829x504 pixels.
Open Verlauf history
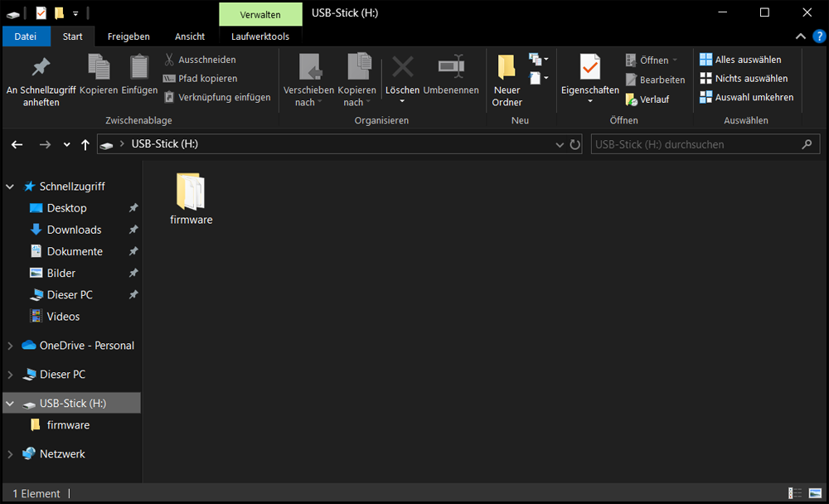[647, 99]
